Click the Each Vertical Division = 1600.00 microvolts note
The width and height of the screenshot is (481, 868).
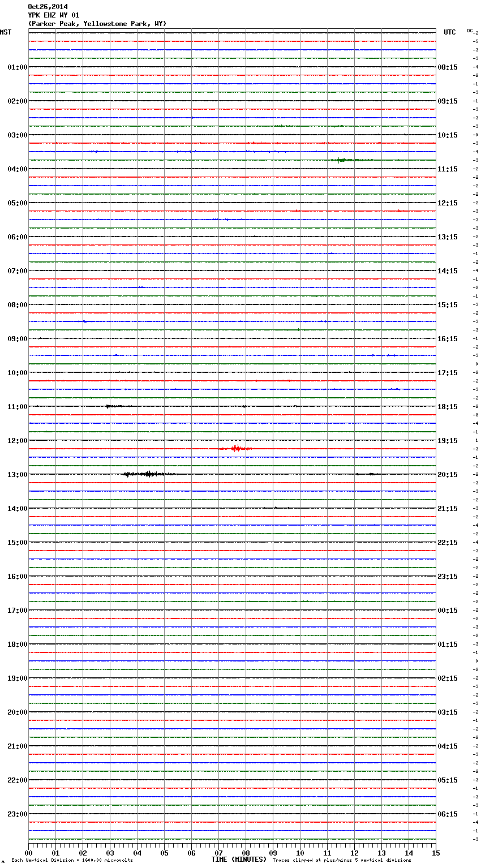72,861
